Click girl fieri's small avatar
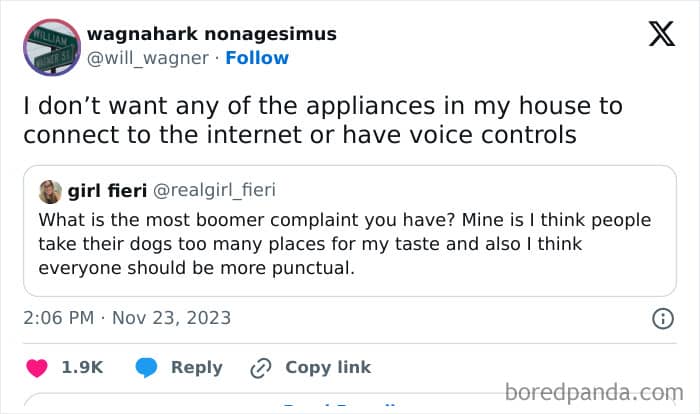The height and width of the screenshot is (414, 700). point(50,191)
